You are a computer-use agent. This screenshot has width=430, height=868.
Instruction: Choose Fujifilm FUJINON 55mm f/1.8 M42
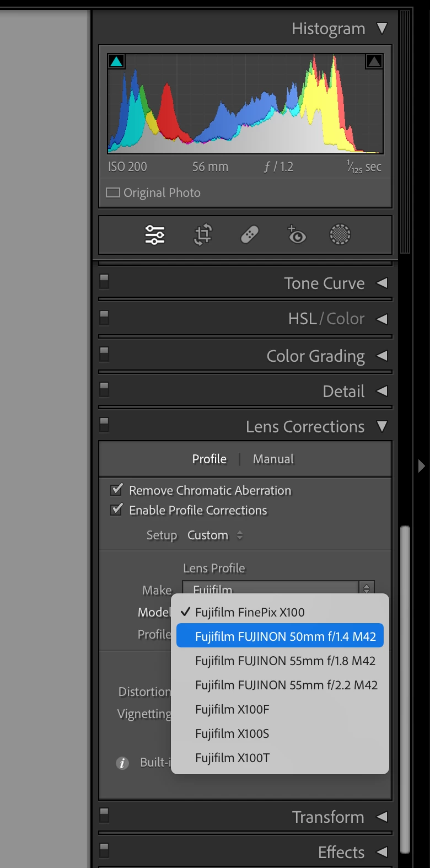tap(280, 661)
